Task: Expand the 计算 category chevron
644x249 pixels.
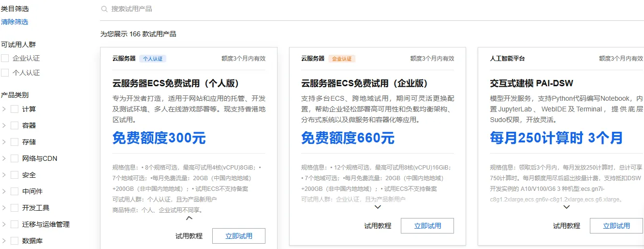Action: (4, 109)
